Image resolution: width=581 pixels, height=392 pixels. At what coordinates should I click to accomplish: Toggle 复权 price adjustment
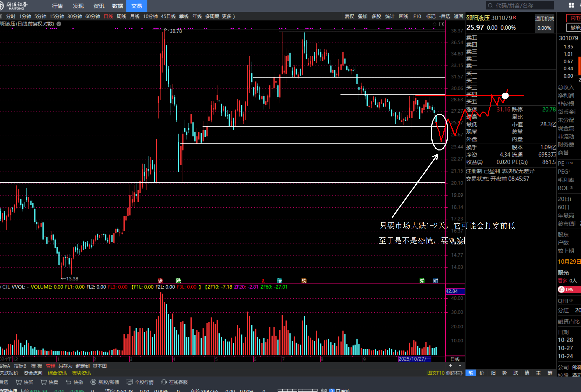pos(349,16)
